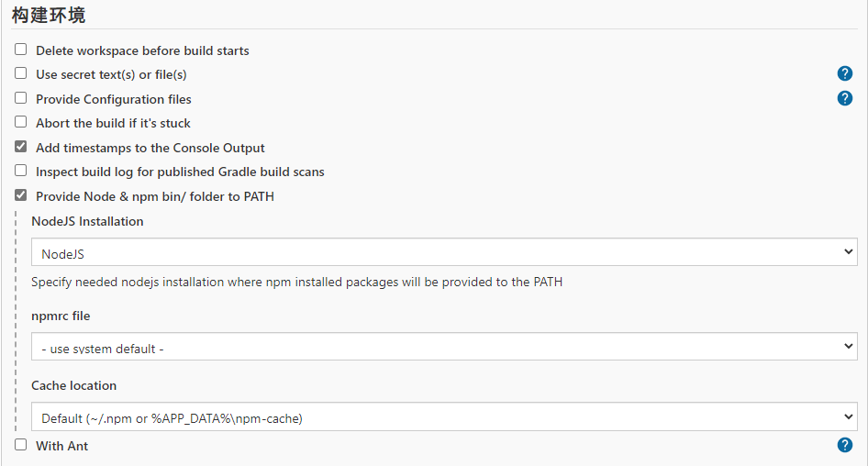This screenshot has height=466, width=868.
Task: Enable Delete workspace before build starts
Action: pos(21,50)
